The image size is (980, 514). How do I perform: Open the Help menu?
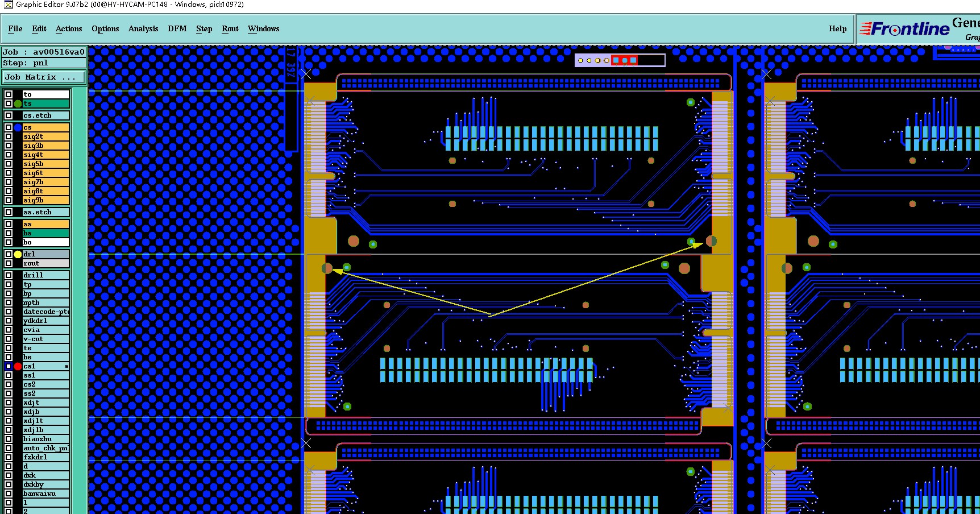click(x=837, y=28)
